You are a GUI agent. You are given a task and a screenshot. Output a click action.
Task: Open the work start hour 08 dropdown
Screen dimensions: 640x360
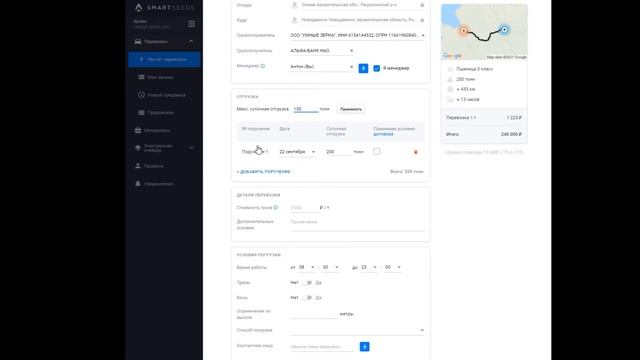tap(306, 267)
